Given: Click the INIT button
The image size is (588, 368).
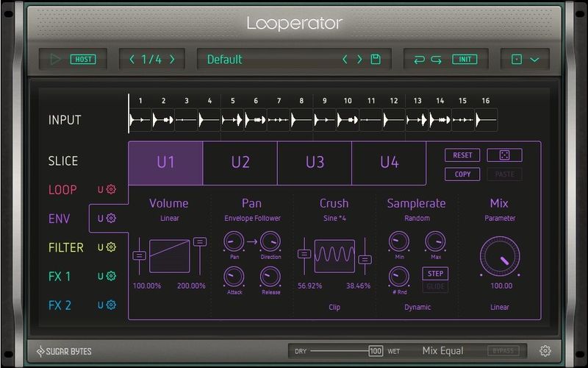Looking at the screenshot, I should pos(465,60).
